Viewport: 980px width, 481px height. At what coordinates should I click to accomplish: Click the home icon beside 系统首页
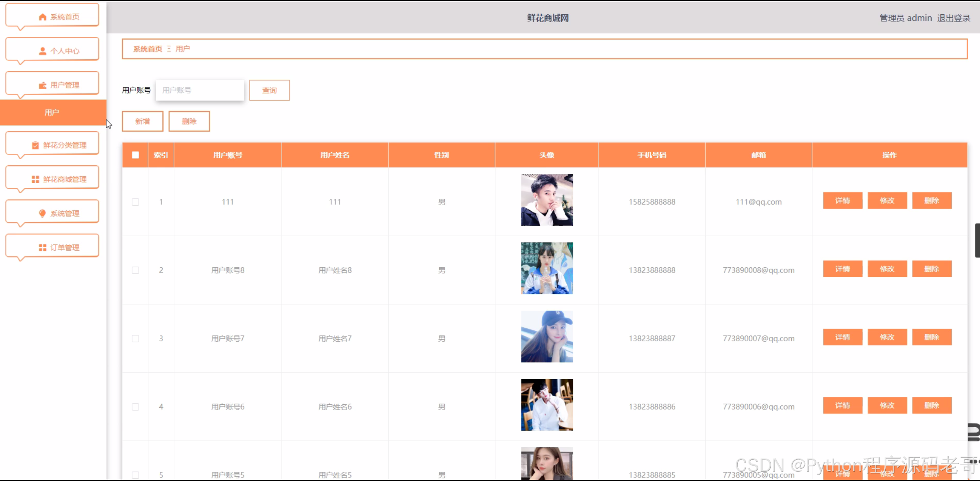pyautogui.click(x=43, y=17)
